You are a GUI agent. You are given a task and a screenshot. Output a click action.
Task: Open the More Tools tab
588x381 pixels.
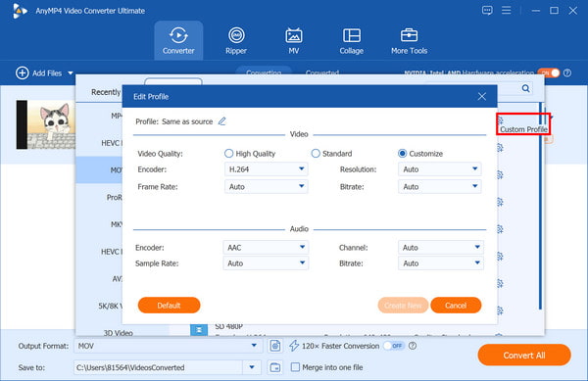409,40
